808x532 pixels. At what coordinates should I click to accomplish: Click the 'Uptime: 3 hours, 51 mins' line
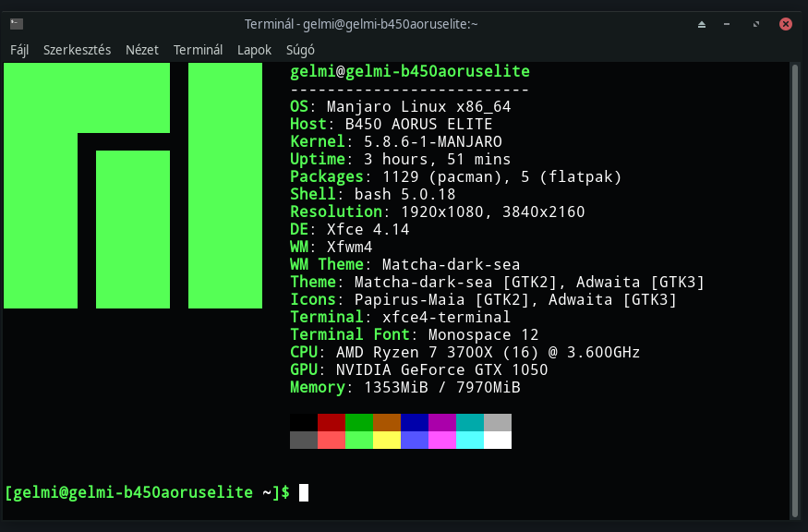pyautogui.click(x=401, y=159)
